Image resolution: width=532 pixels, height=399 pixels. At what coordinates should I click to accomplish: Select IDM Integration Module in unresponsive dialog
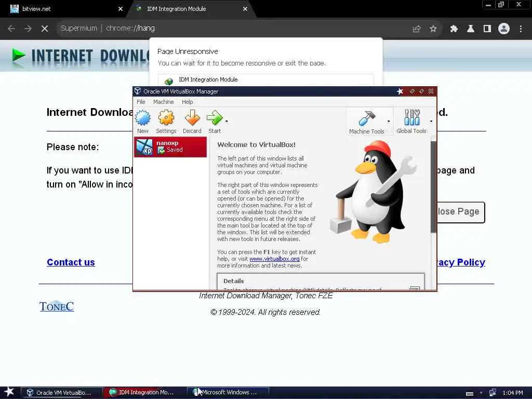265,80
